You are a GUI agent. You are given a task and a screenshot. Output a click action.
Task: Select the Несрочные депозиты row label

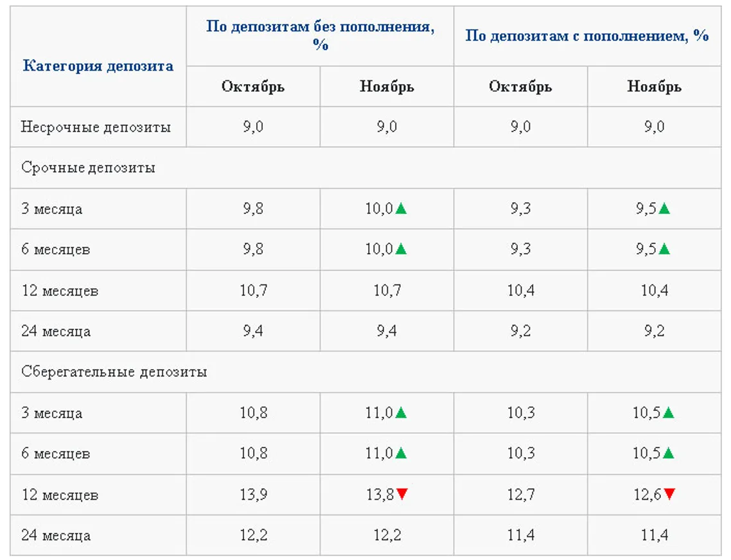pyautogui.click(x=96, y=127)
